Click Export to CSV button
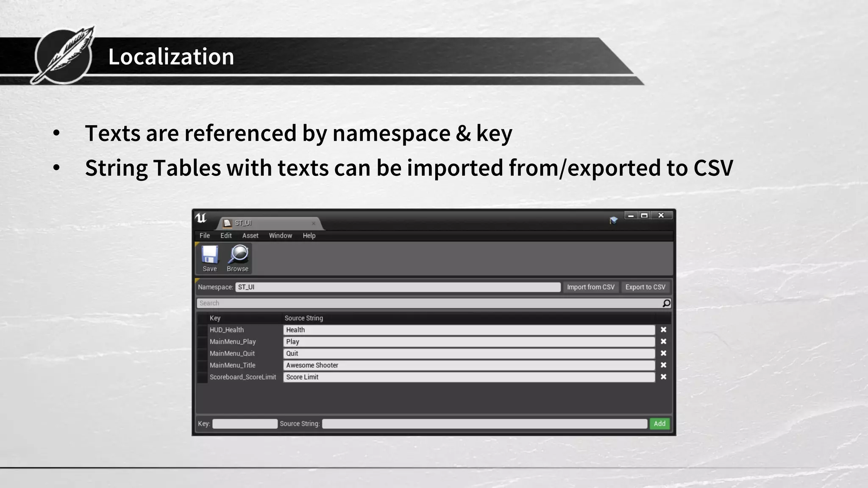The width and height of the screenshot is (868, 488). pyautogui.click(x=645, y=287)
